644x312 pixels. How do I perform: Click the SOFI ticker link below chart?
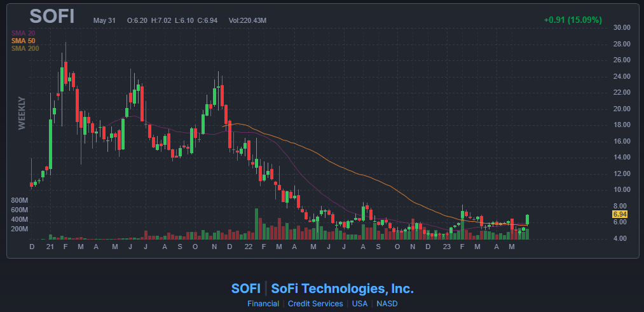point(245,288)
